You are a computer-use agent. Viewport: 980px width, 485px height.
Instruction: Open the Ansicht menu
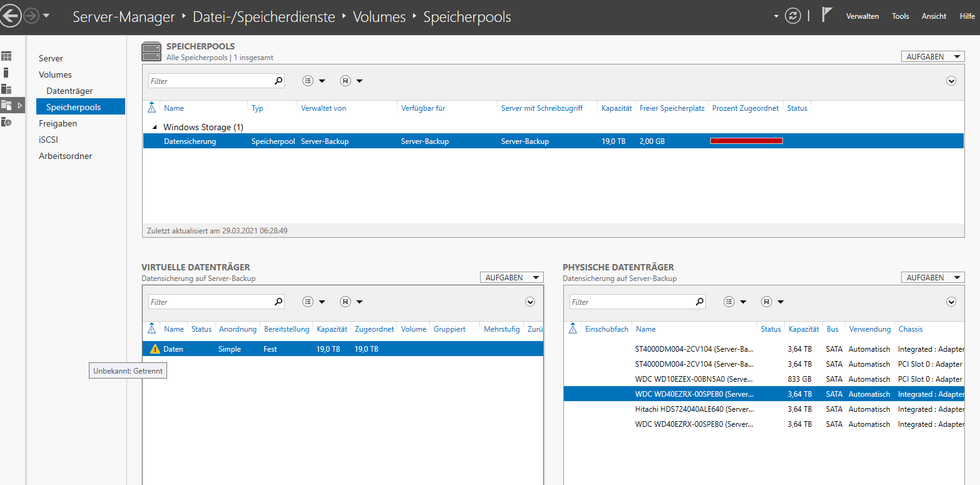[934, 16]
